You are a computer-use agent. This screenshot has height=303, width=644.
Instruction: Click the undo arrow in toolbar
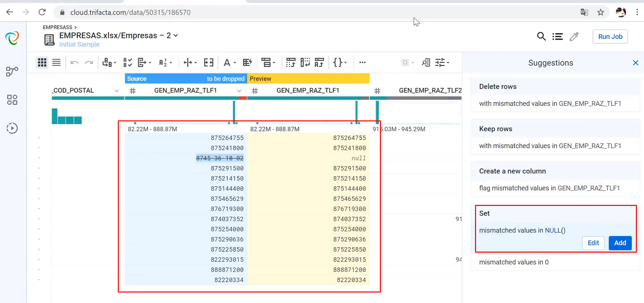[x=74, y=63]
